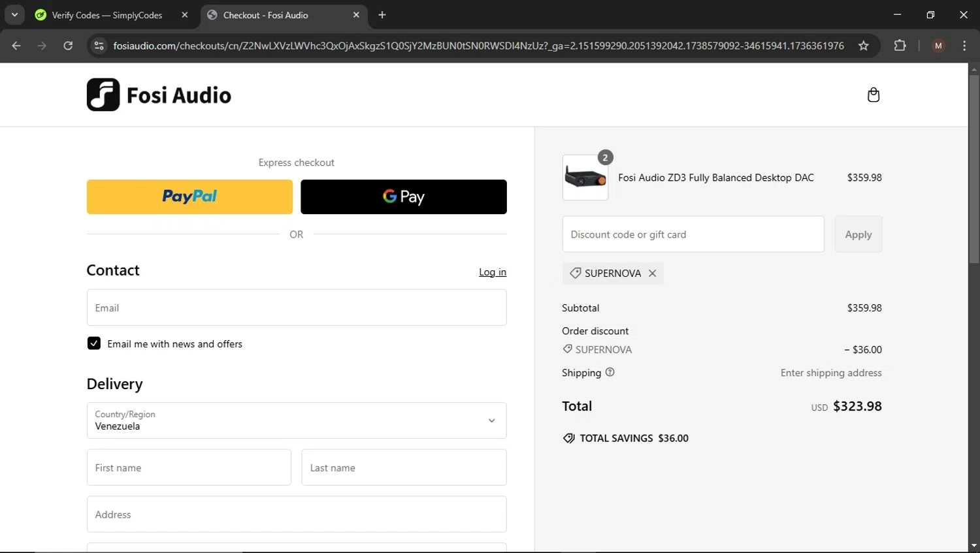Screen dimensions: 980x553
Task: Reload the page with the refresh icon
Action: tap(68, 46)
